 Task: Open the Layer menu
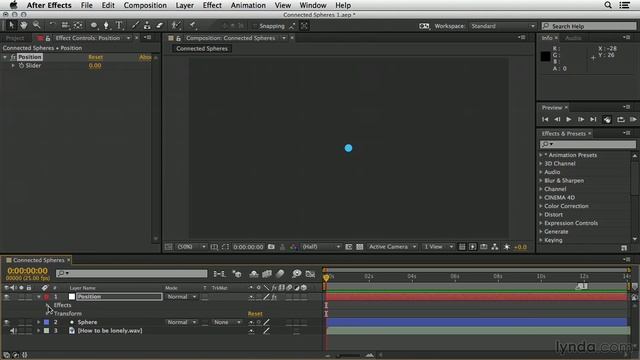(x=184, y=5)
